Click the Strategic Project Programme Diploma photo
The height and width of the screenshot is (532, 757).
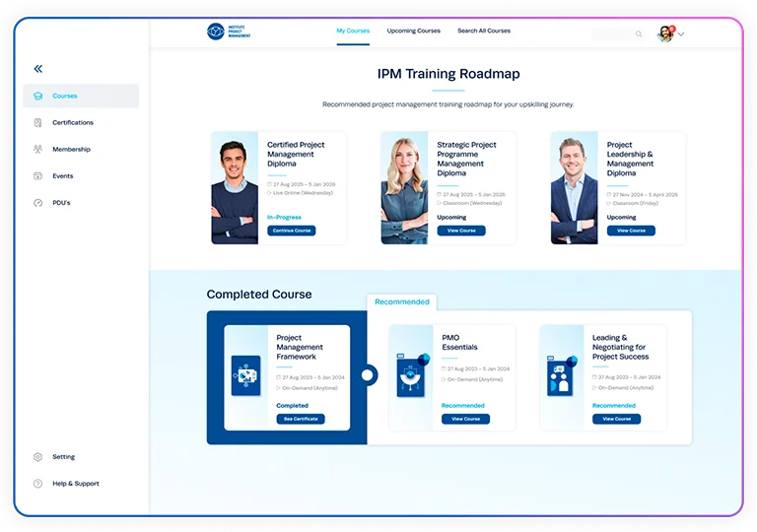coord(404,188)
